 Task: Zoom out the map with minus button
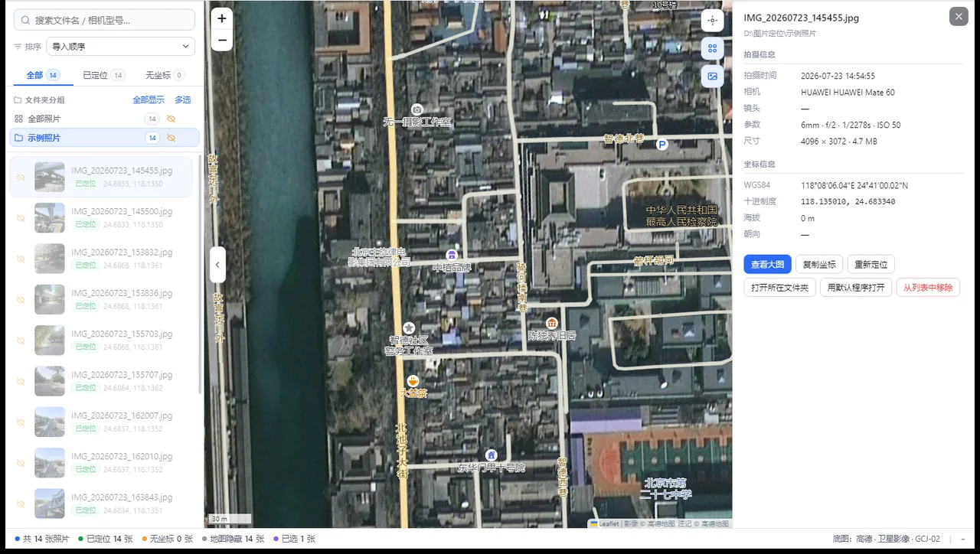(x=222, y=40)
